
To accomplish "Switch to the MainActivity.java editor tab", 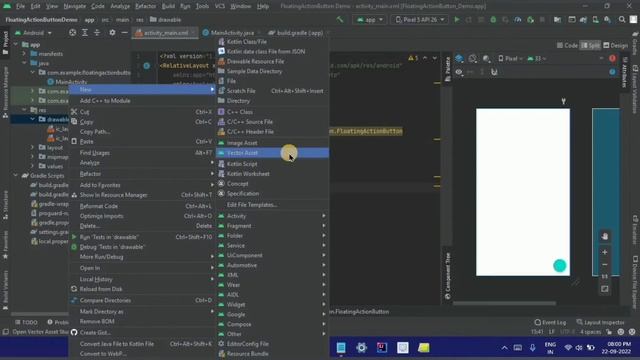I will (x=232, y=33).
